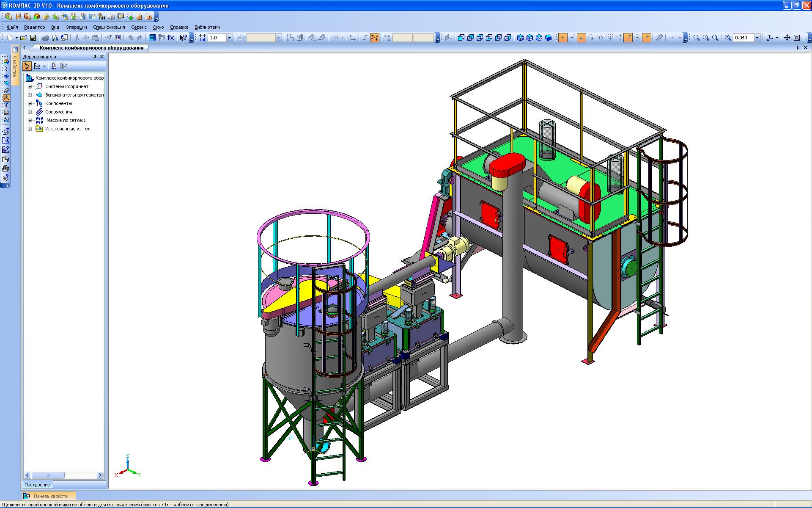Click the Zoom in magnifier
812x508 pixels.
click(x=705, y=38)
